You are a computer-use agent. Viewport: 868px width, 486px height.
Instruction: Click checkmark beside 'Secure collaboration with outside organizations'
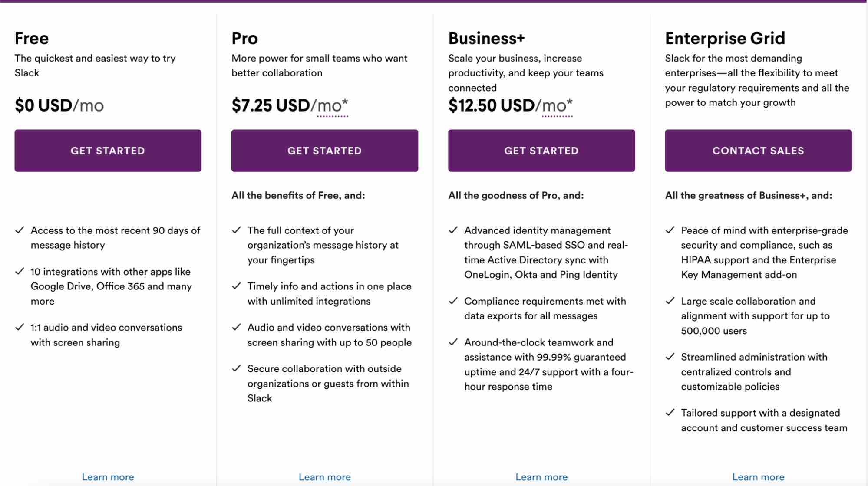237,368
